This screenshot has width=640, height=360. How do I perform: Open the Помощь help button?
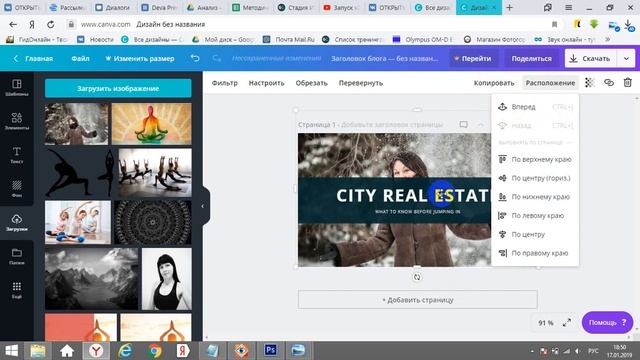(607, 322)
